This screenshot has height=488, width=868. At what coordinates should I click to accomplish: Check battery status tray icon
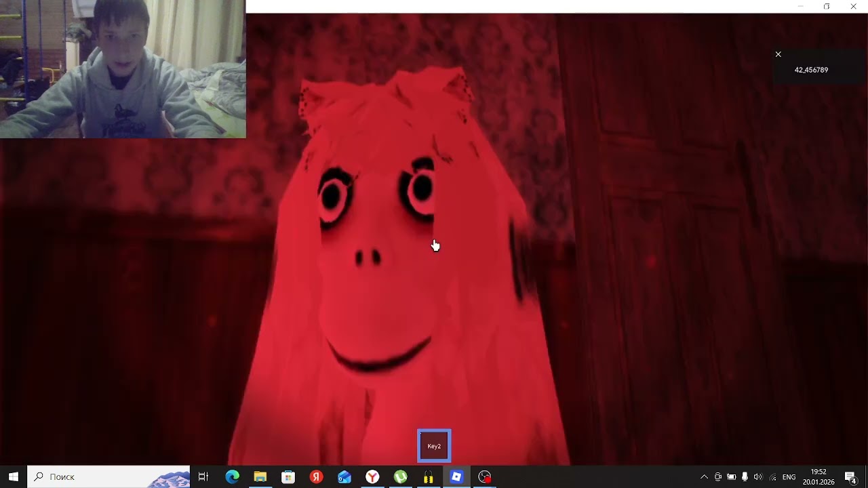click(731, 477)
